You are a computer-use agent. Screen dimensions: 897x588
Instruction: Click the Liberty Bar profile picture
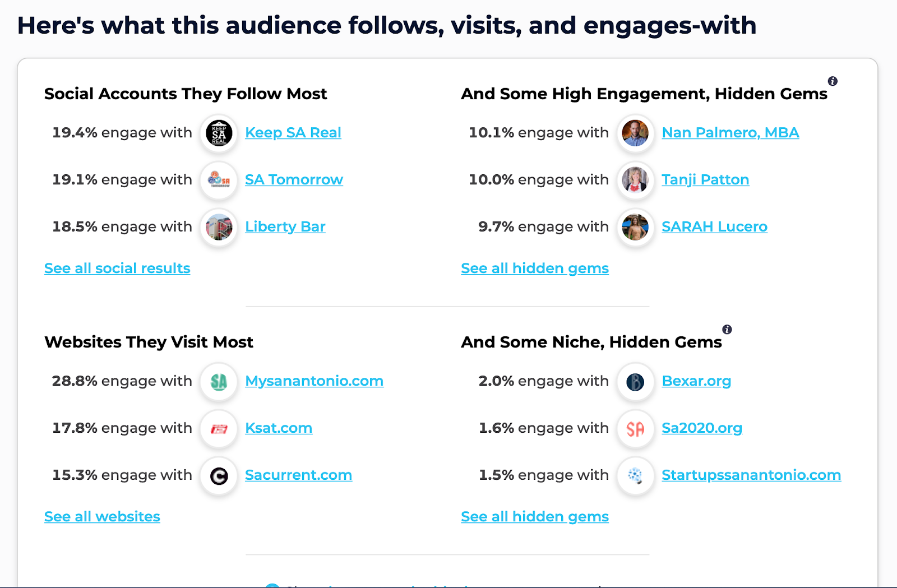click(219, 228)
